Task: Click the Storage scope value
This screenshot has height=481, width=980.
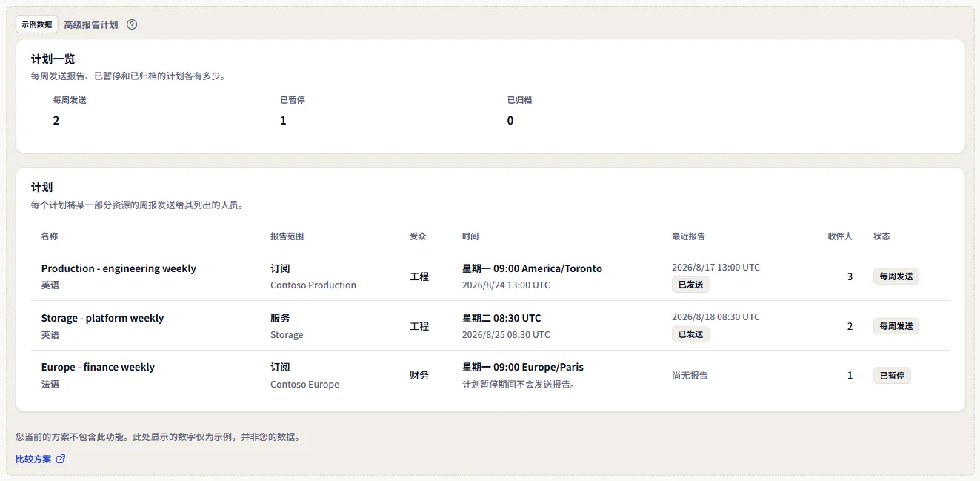Action: click(x=287, y=334)
